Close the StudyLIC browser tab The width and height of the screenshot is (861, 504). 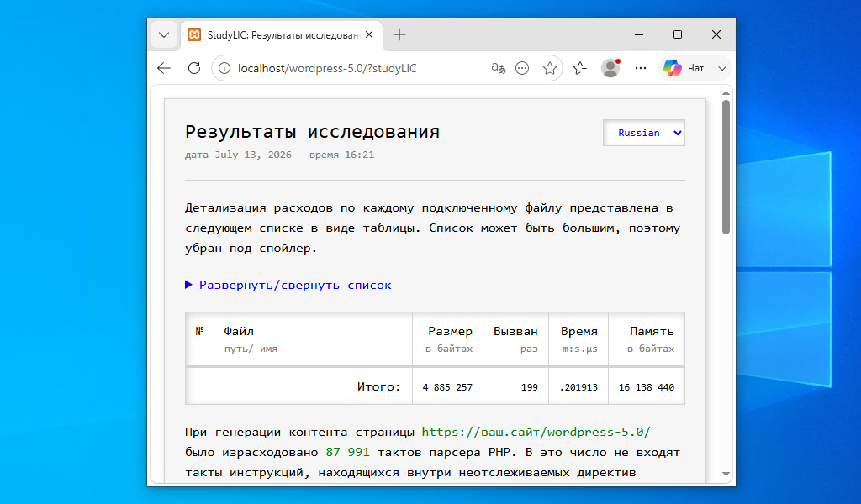(369, 34)
